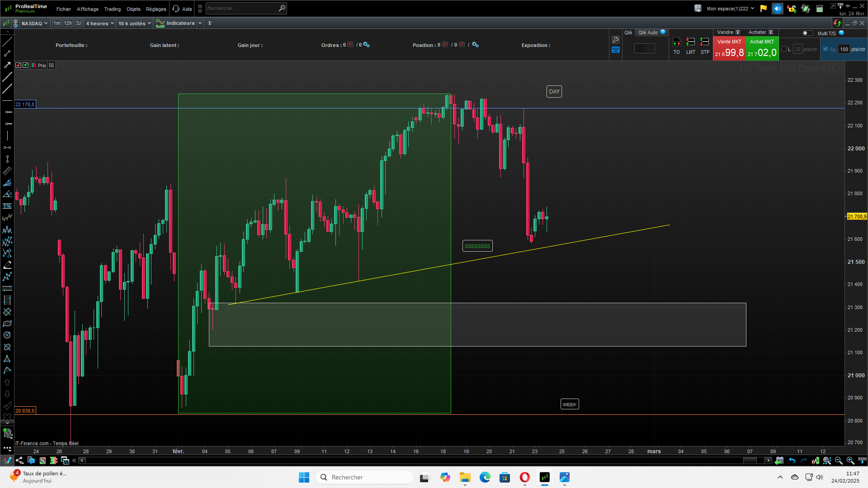Uncheck the Sg stop checkbox
The width and height of the screenshot is (868, 488).
[x=826, y=49]
